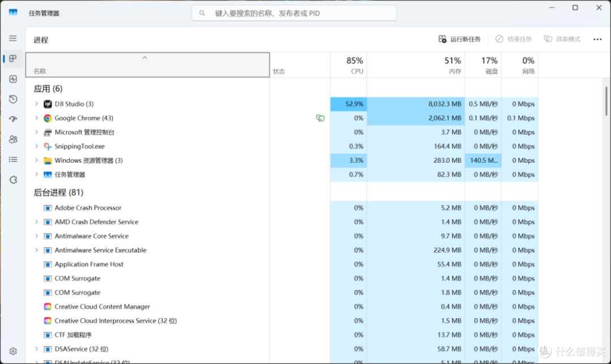
Task: Click the vertical scrollbar thumb
Action: pos(606,101)
